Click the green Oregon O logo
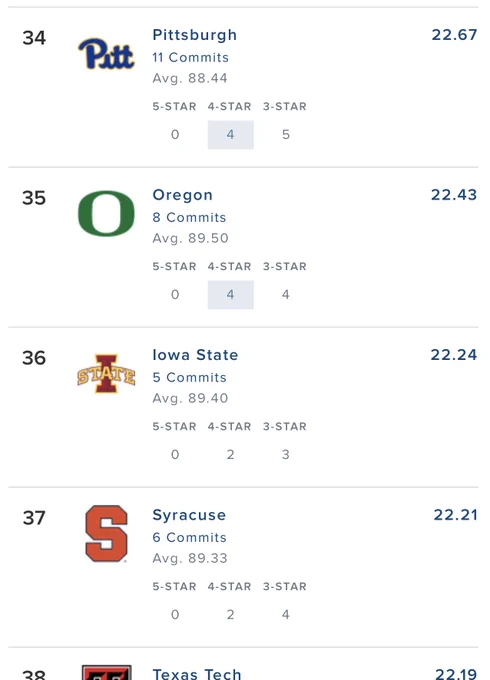Screen dimensions: 490x680 click(106, 213)
